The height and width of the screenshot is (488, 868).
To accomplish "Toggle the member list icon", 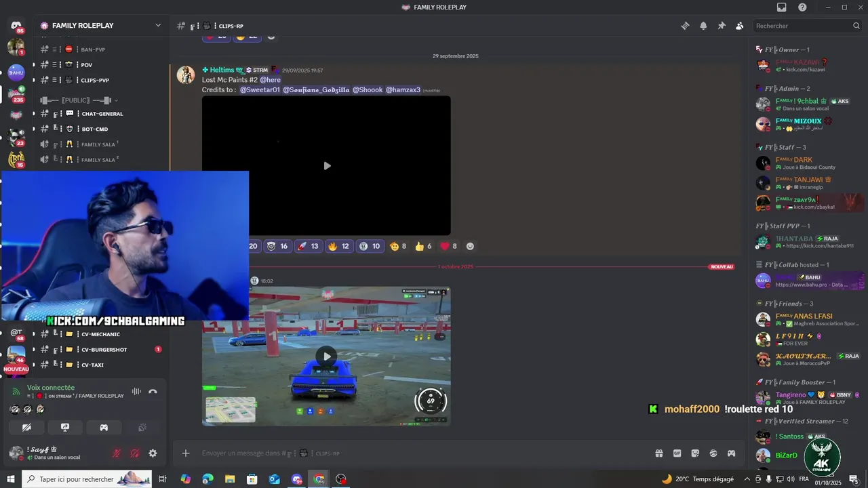I will point(739,26).
